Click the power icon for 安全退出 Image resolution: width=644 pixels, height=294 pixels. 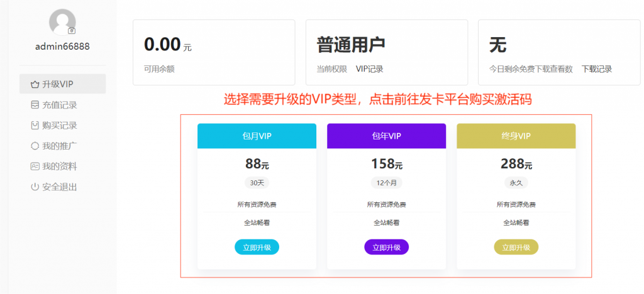click(x=35, y=187)
